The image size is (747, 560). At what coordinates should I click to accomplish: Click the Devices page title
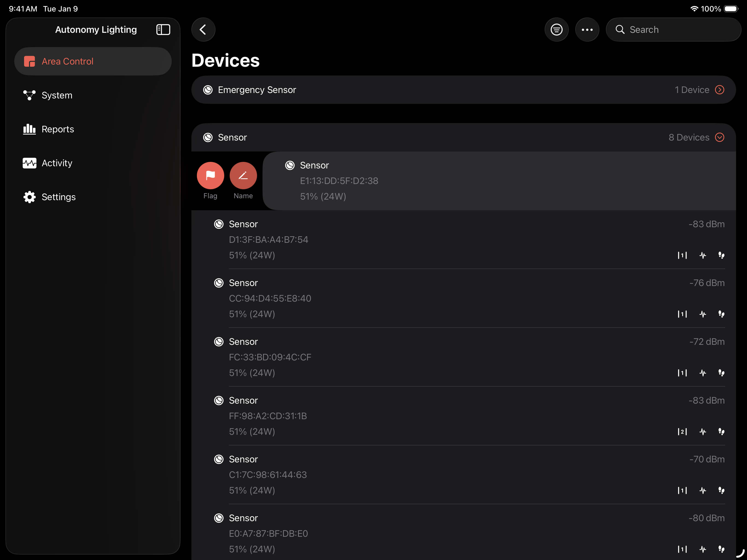pos(225,60)
